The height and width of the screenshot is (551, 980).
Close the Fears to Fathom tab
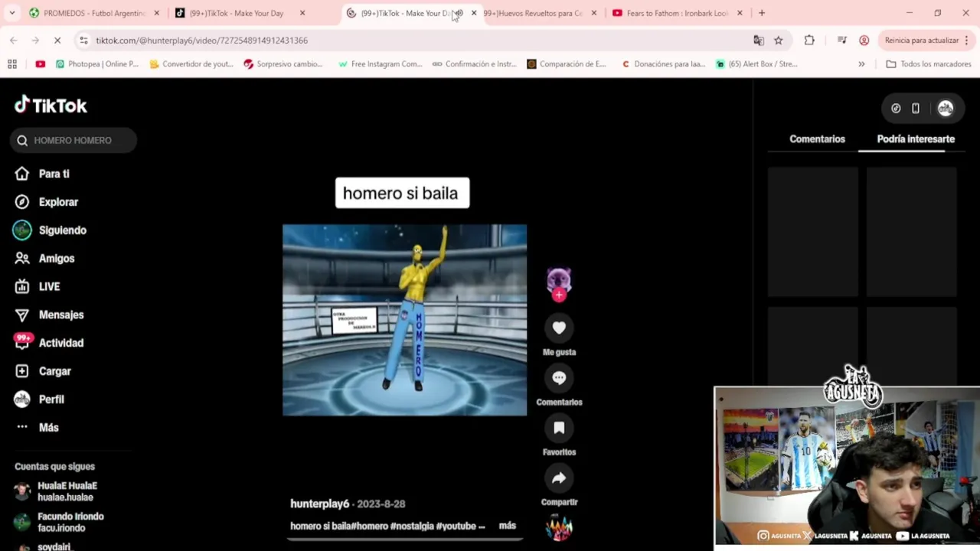(x=740, y=13)
